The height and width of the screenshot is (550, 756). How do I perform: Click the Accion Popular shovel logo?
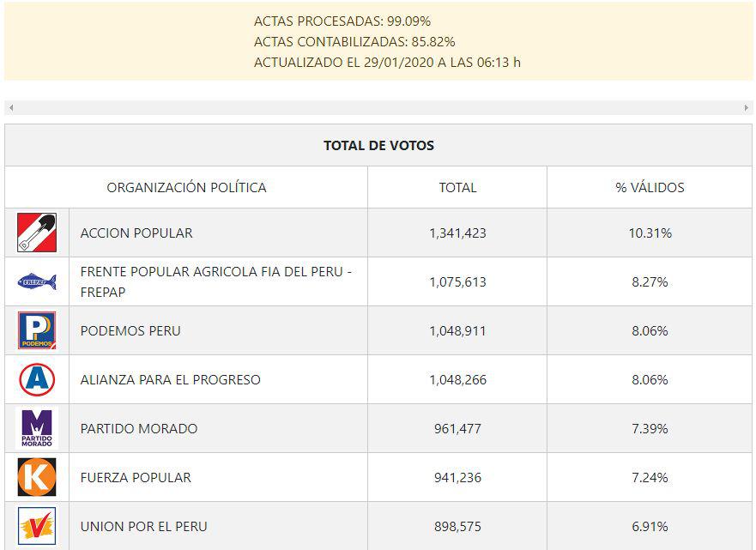coord(37,232)
